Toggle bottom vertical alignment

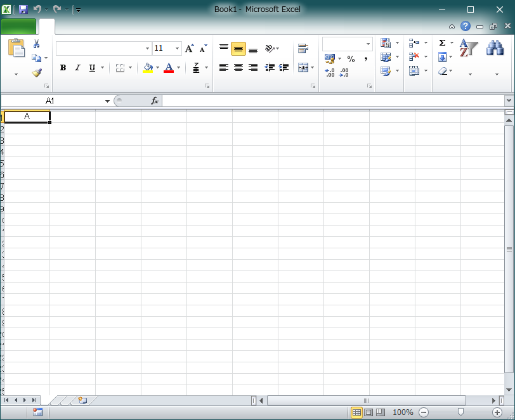[x=253, y=50]
